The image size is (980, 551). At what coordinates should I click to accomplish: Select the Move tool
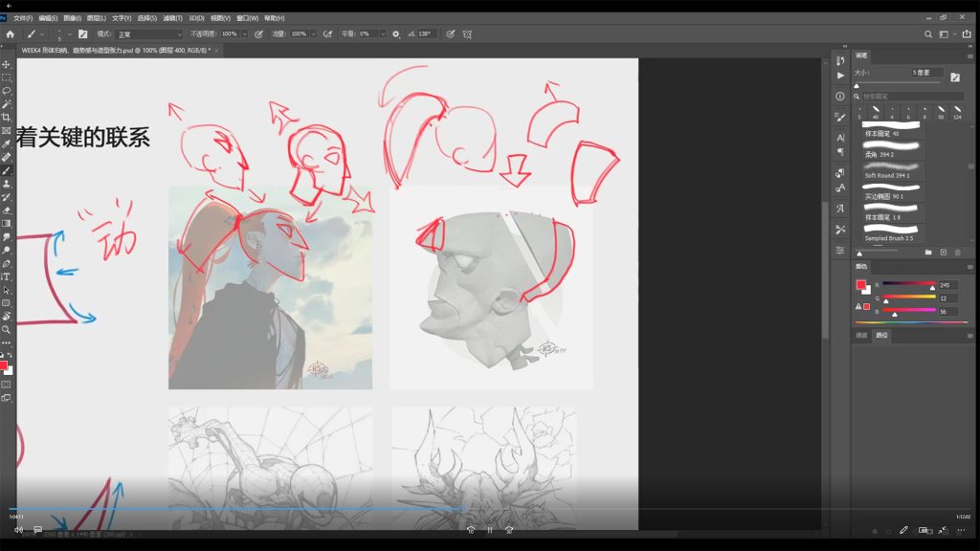pos(7,64)
